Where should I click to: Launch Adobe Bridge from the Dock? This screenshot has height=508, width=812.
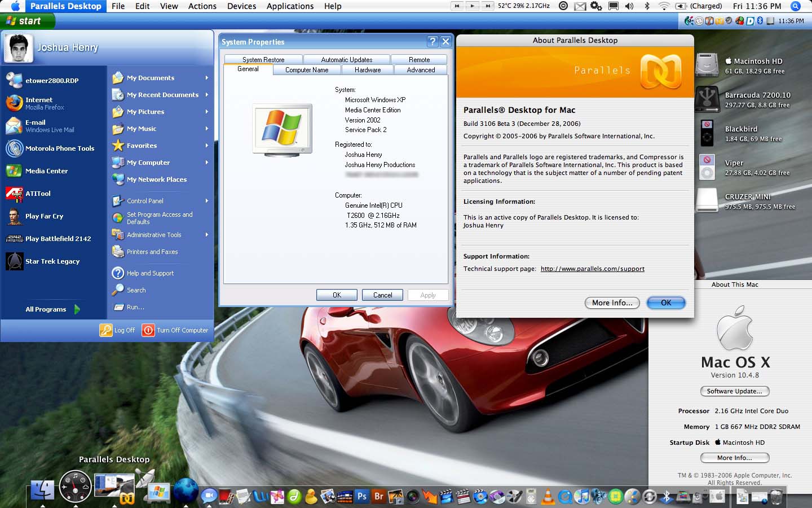tap(379, 496)
